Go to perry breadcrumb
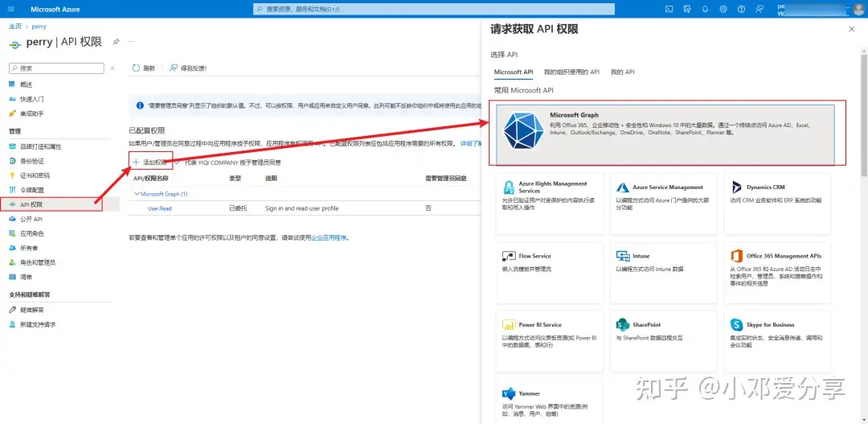The height and width of the screenshot is (424, 868). [x=39, y=26]
